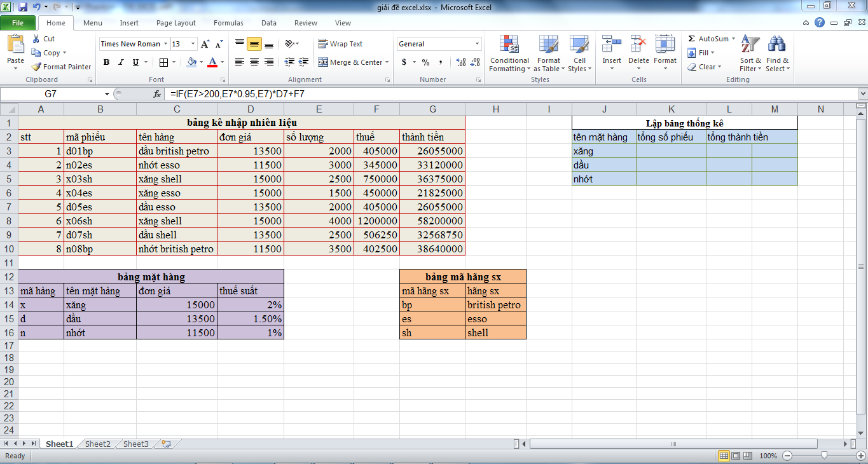
Task: Open the Font Color dropdown arrow
Action: 221,62
